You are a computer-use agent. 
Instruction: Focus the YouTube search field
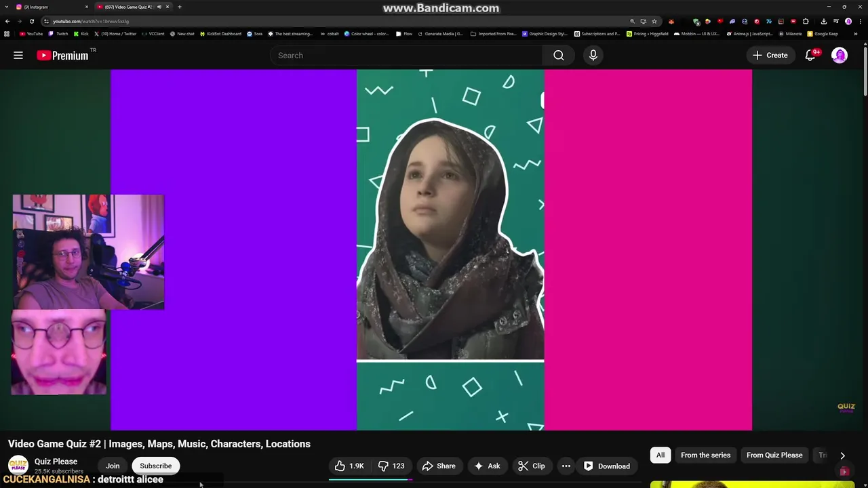pos(407,56)
